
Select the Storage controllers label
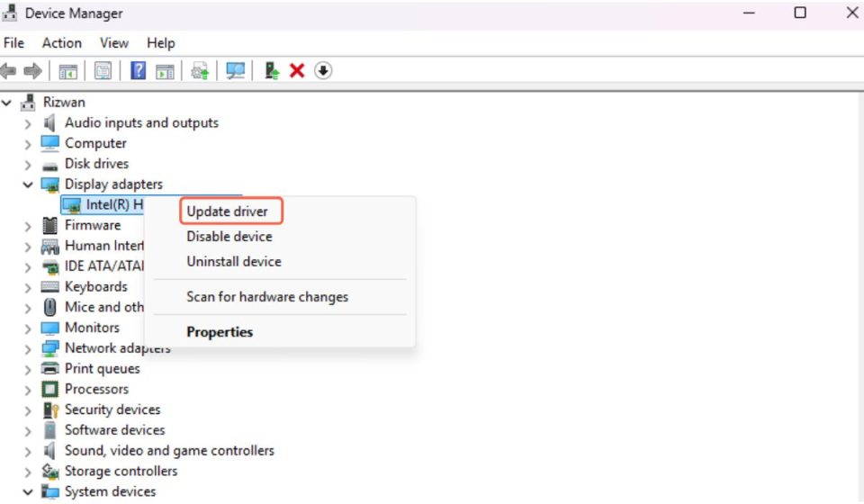pyautogui.click(x=121, y=471)
